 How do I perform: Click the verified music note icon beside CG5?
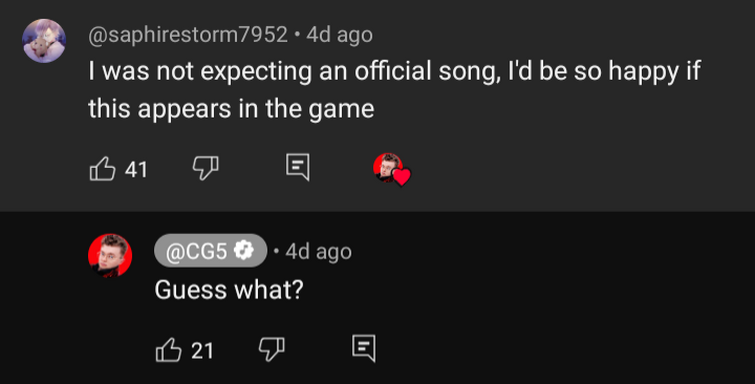[x=244, y=250]
